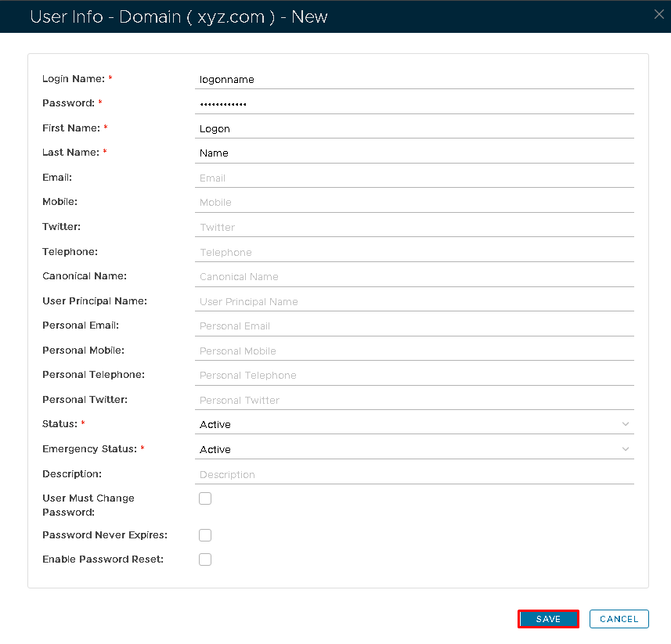Select the First Name field

[x=414, y=128]
